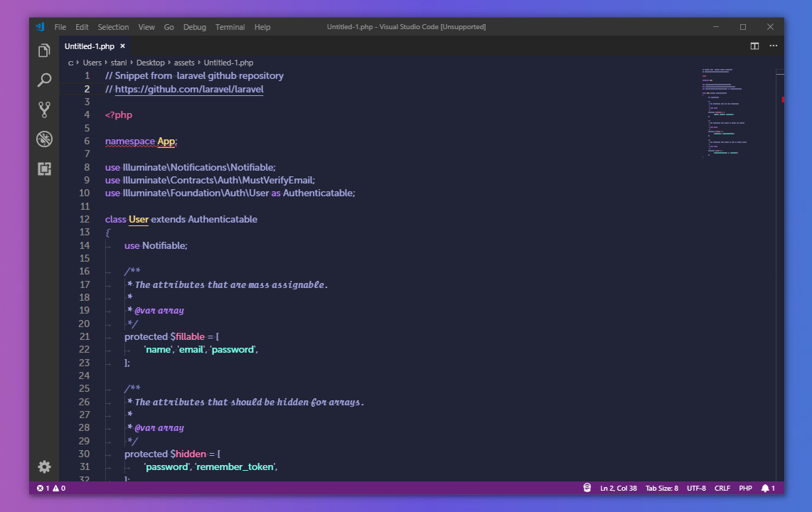Click 'Tab Size: 8' indentation setting
This screenshot has height=512, width=812.
pyautogui.click(x=661, y=489)
